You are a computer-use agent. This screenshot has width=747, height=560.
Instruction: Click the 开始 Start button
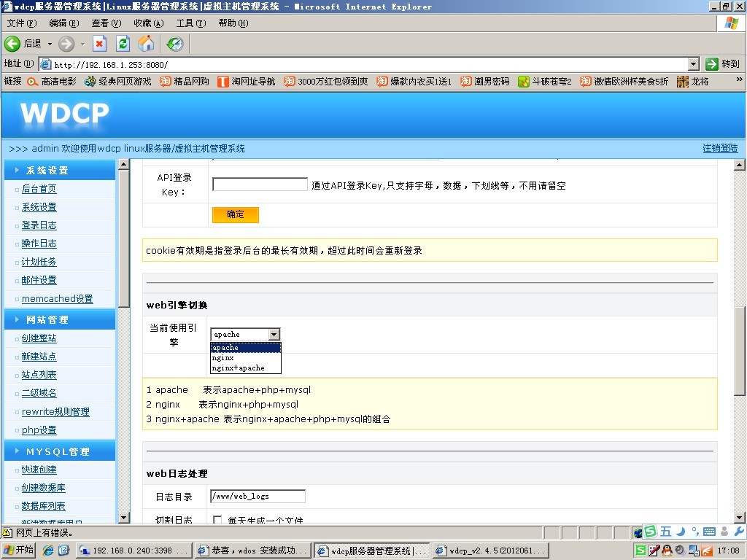(x=18, y=550)
